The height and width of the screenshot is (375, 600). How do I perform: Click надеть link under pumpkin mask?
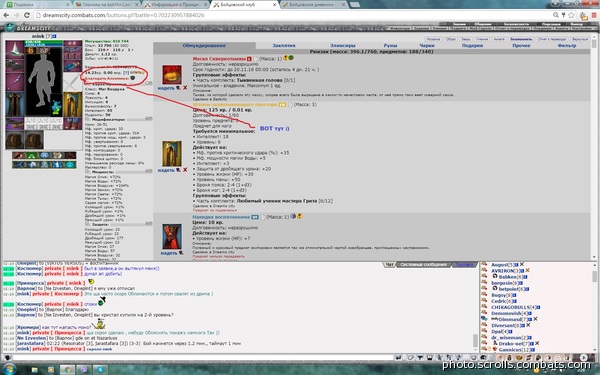tap(166, 88)
